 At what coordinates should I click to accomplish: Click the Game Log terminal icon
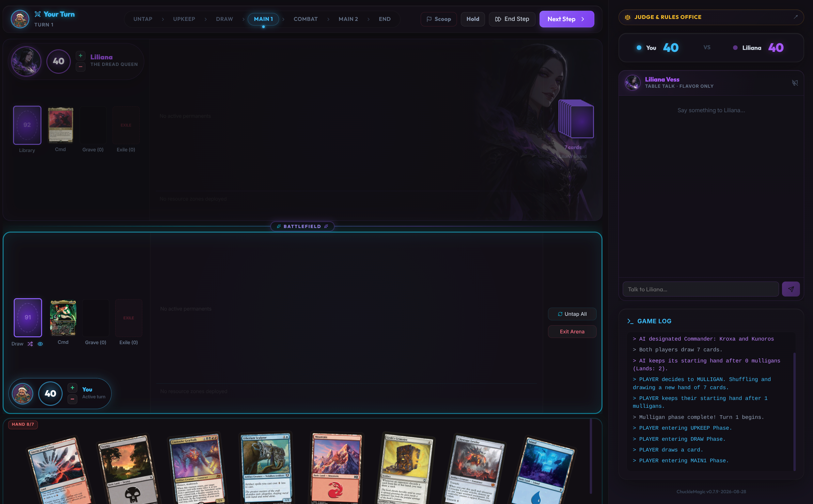click(x=630, y=321)
